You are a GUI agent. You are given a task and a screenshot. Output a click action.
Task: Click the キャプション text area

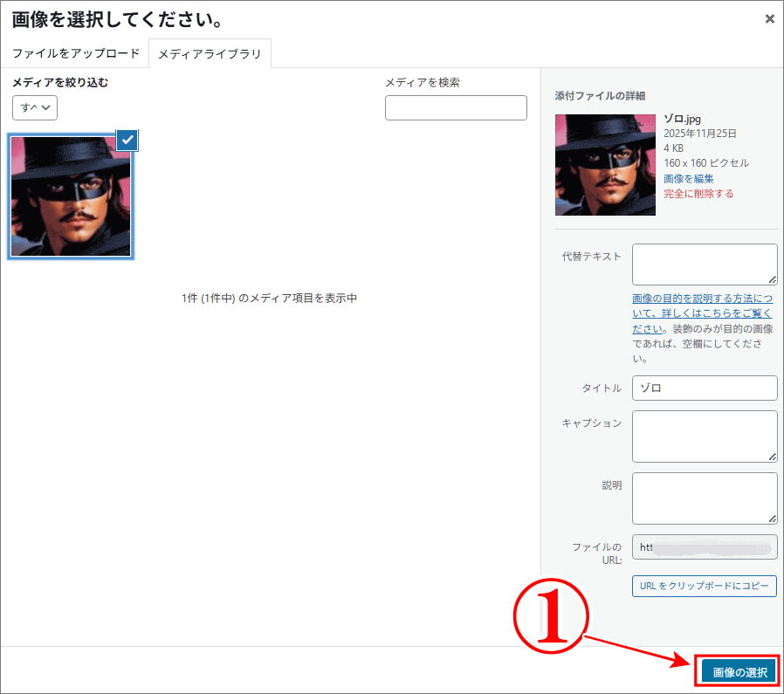[705, 436]
